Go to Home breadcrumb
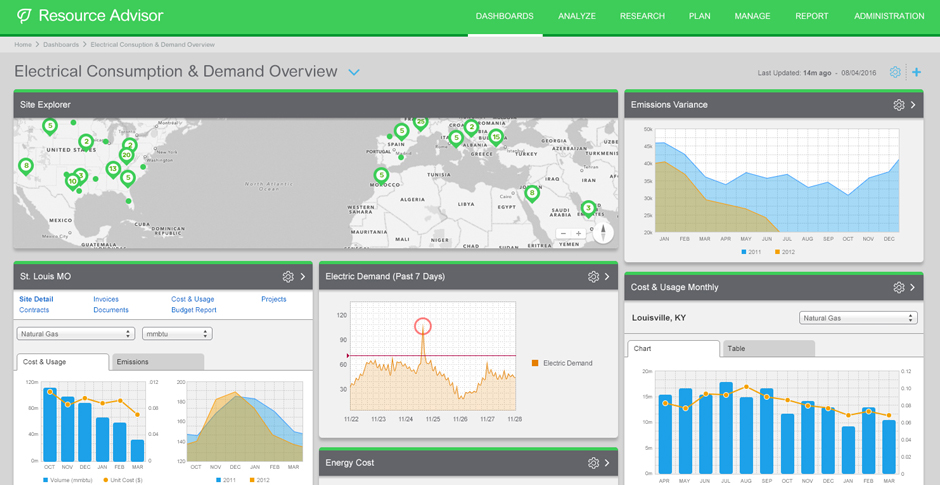This screenshot has width=940, height=485. (x=23, y=44)
